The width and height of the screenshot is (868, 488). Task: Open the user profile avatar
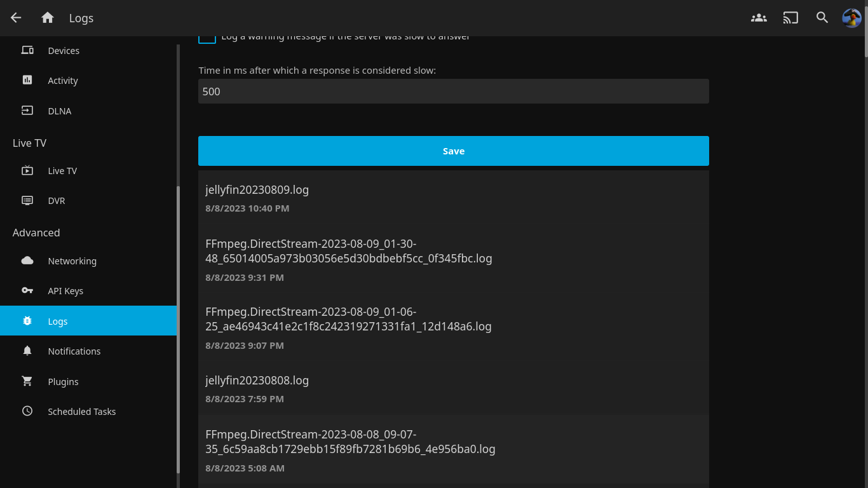[851, 18]
